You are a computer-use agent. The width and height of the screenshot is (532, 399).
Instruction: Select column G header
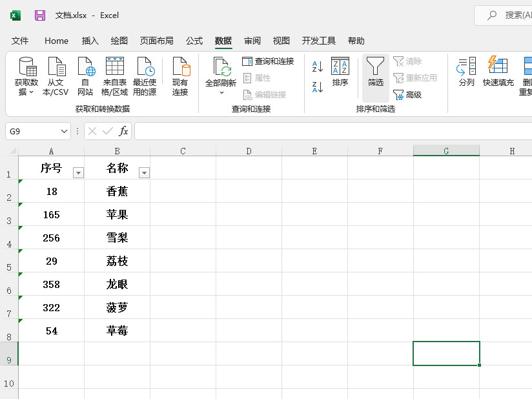(446, 151)
